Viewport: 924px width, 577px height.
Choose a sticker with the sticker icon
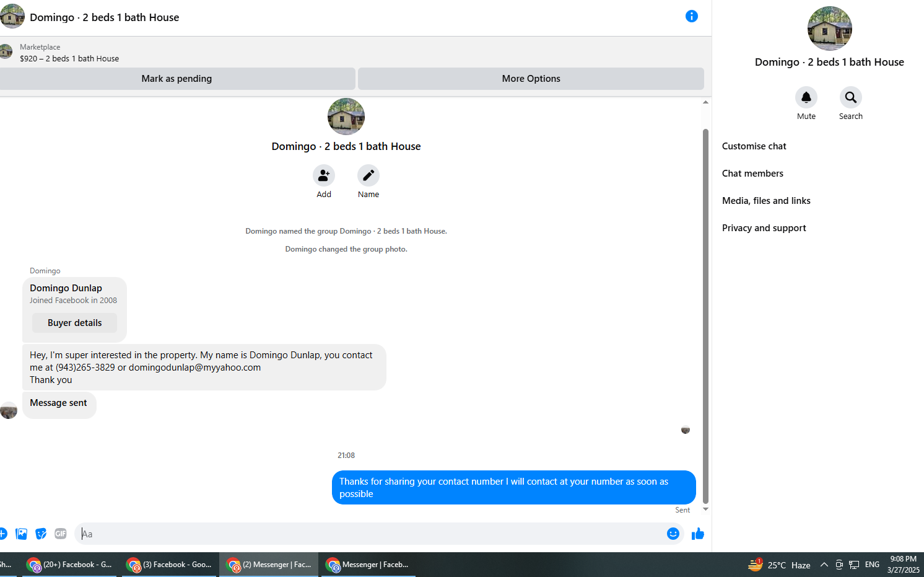pyautogui.click(x=41, y=534)
